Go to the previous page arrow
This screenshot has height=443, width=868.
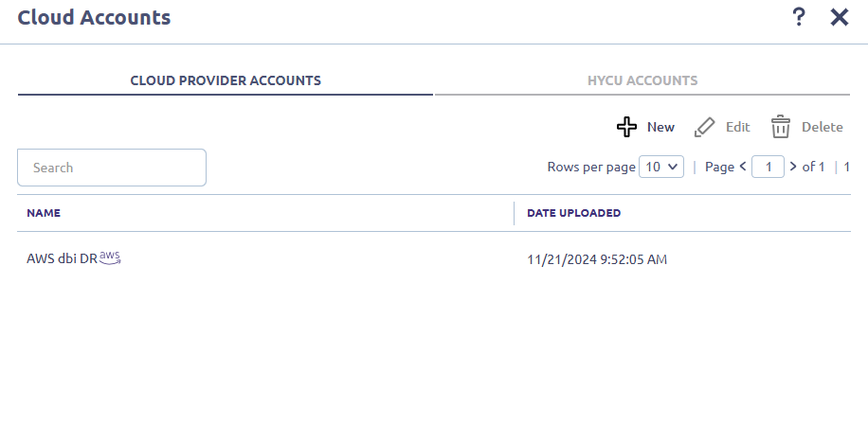(x=743, y=167)
